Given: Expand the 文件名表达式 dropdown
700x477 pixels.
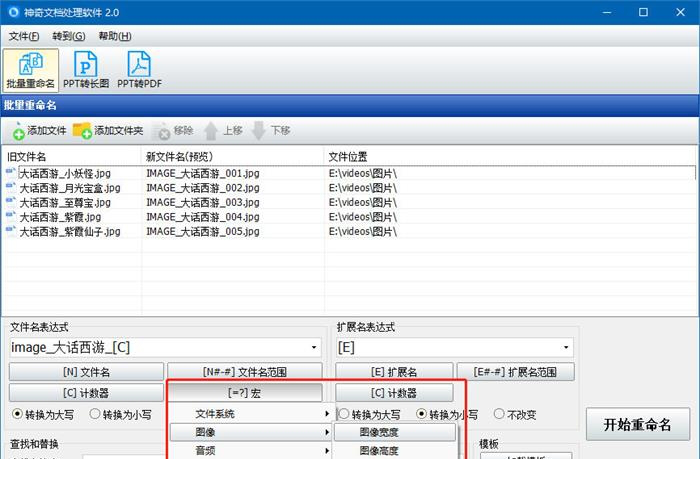Looking at the screenshot, I should tap(315, 348).
